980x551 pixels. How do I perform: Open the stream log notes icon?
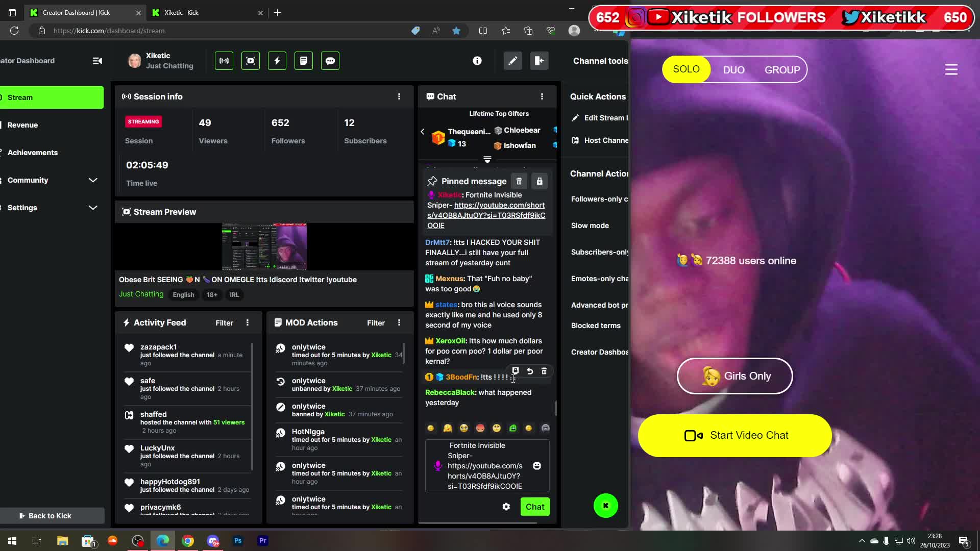304,60
